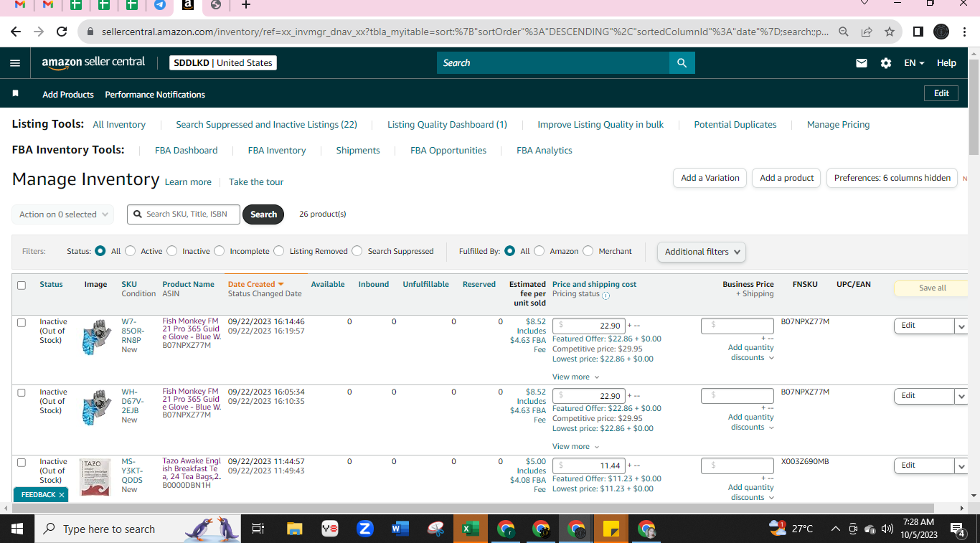
Task: Open Preferences: 6 columns hidden
Action: [892, 178]
